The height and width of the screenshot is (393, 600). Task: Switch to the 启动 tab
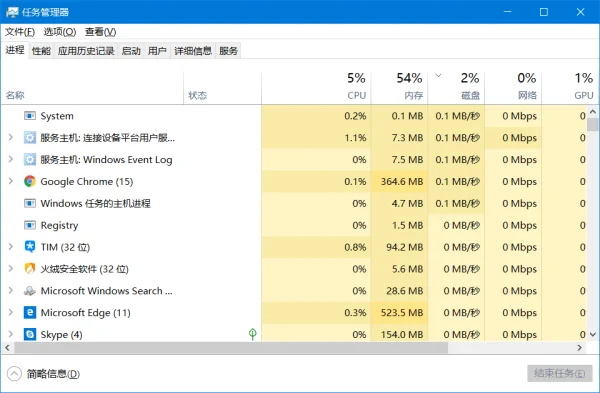[131, 51]
